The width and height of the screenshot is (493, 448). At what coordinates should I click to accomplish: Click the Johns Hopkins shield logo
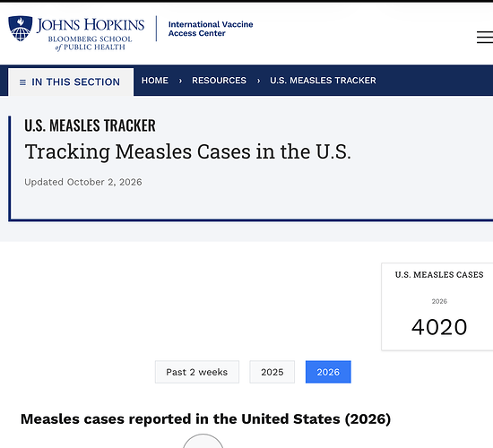click(x=21, y=29)
